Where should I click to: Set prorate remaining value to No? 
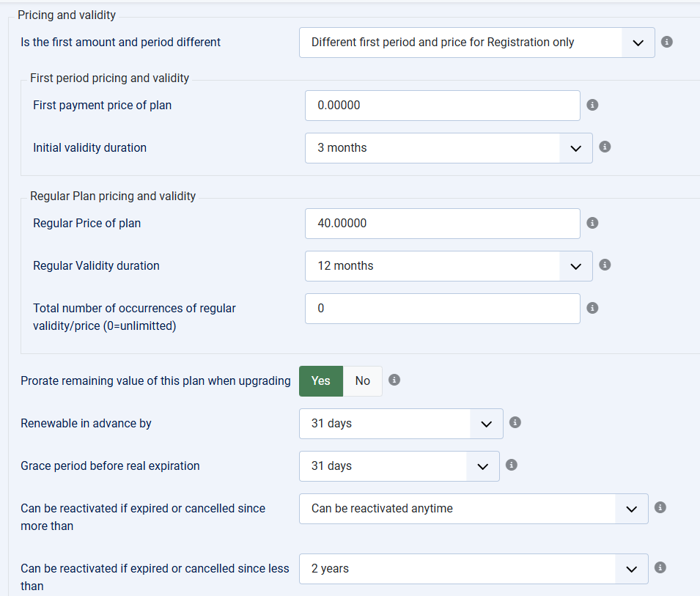363,380
